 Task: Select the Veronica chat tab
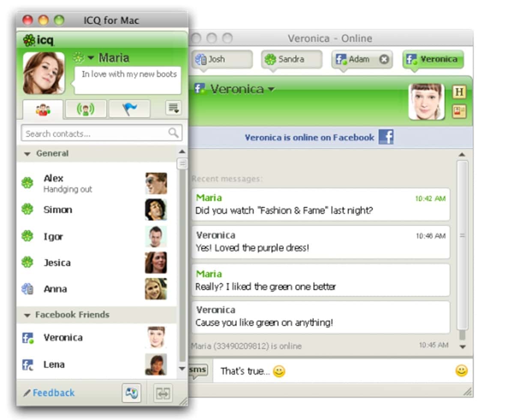(433, 60)
